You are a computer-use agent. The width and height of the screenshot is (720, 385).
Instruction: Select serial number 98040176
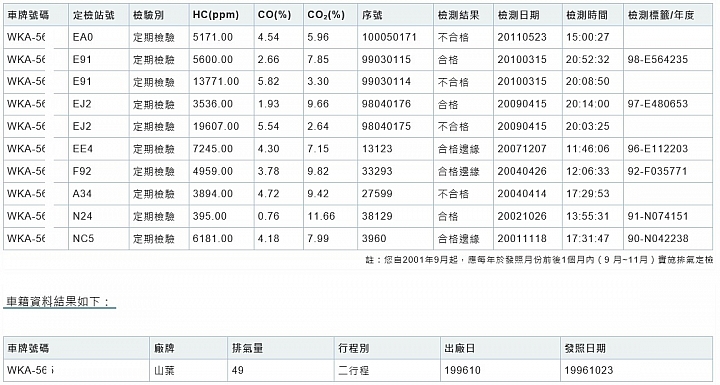point(386,104)
